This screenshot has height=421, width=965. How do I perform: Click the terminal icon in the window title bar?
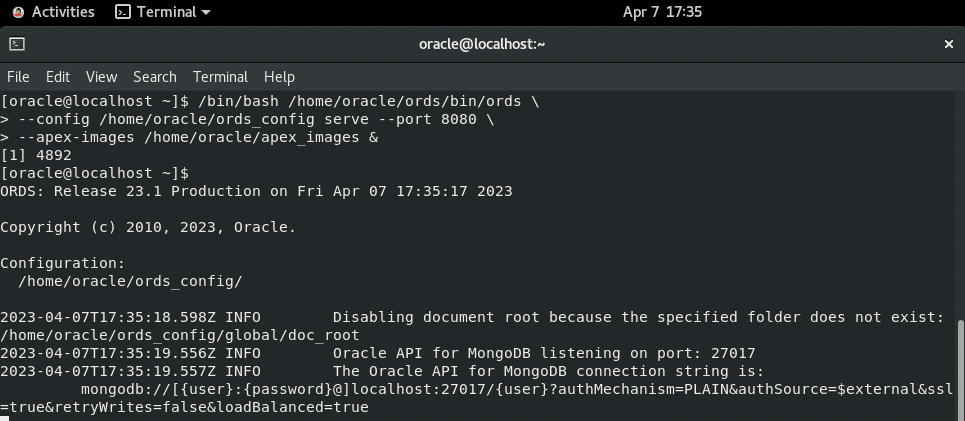[17, 44]
